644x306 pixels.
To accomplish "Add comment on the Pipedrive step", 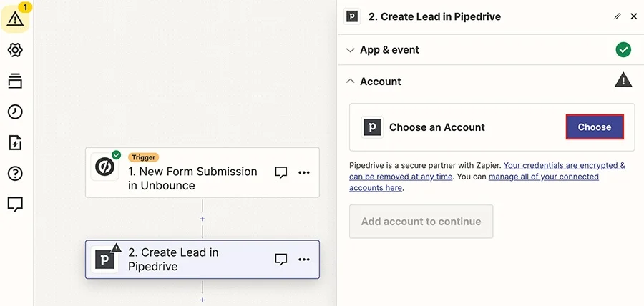I will coord(280,260).
